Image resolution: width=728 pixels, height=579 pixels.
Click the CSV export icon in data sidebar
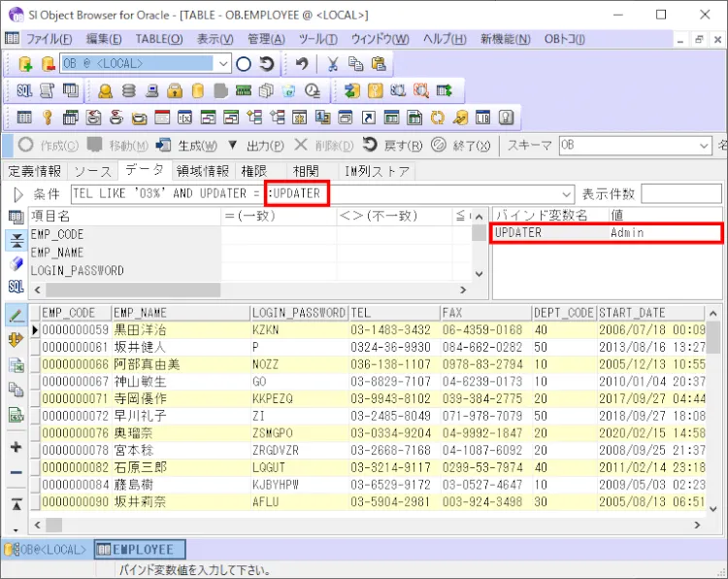pos(17,415)
